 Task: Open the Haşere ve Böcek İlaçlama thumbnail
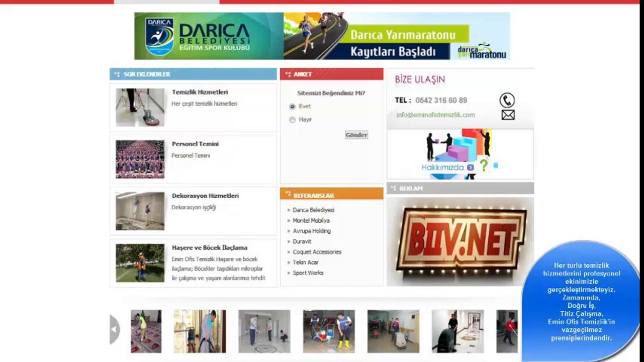140,263
